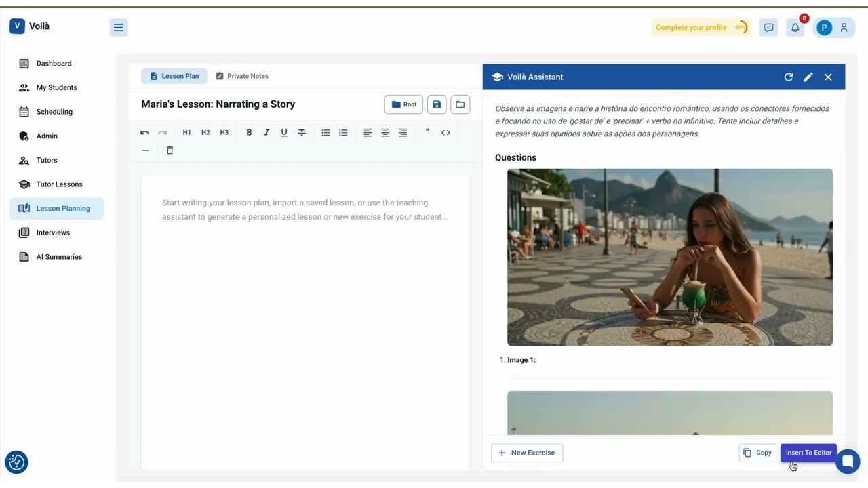Apply Heading 3 style
Image resolution: width=868 pixels, height=488 pixels.
click(x=224, y=133)
